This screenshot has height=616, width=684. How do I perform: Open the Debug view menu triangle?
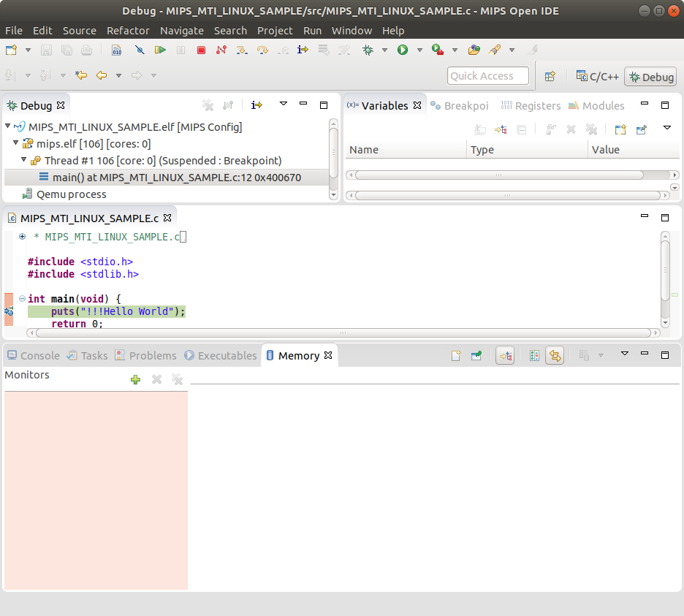(x=284, y=104)
